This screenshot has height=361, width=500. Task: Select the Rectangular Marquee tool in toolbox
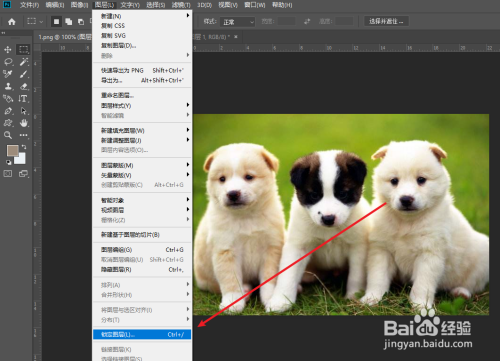point(23,50)
